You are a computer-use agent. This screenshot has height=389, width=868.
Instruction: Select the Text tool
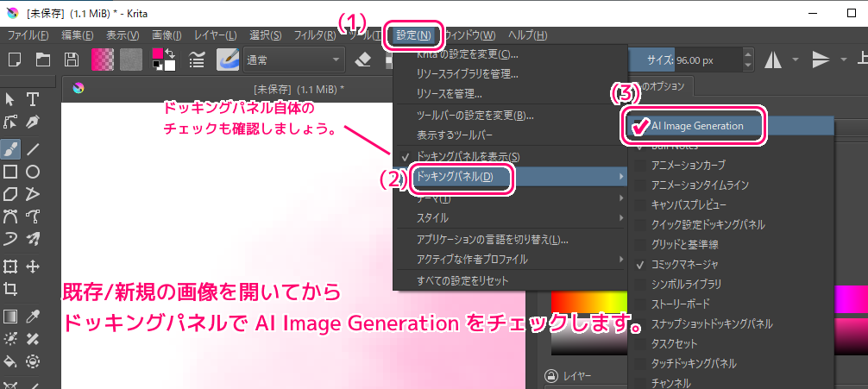pyautogui.click(x=33, y=99)
